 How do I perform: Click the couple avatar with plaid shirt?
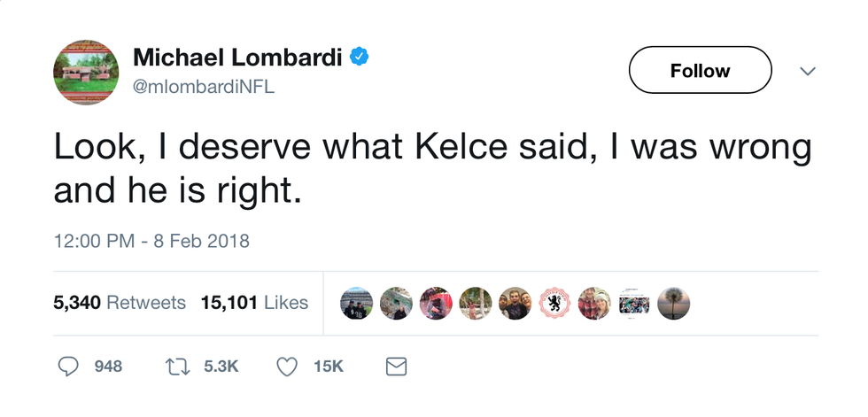[595, 303]
